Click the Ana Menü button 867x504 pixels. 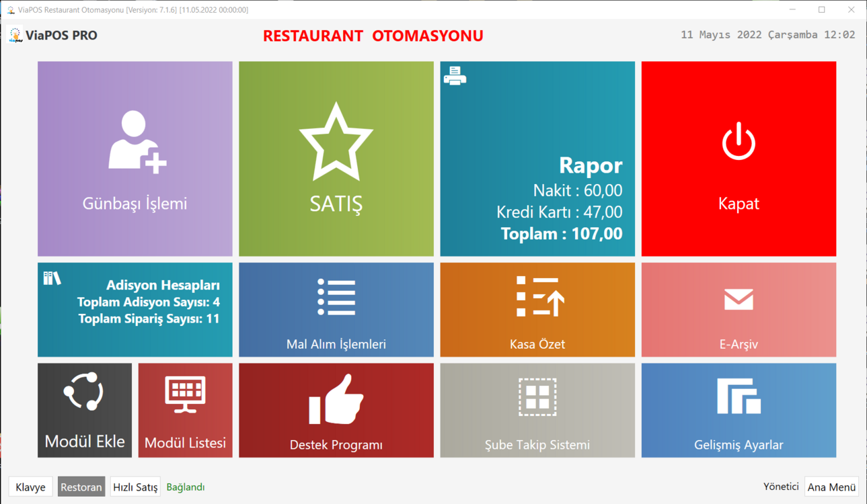click(831, 487)
